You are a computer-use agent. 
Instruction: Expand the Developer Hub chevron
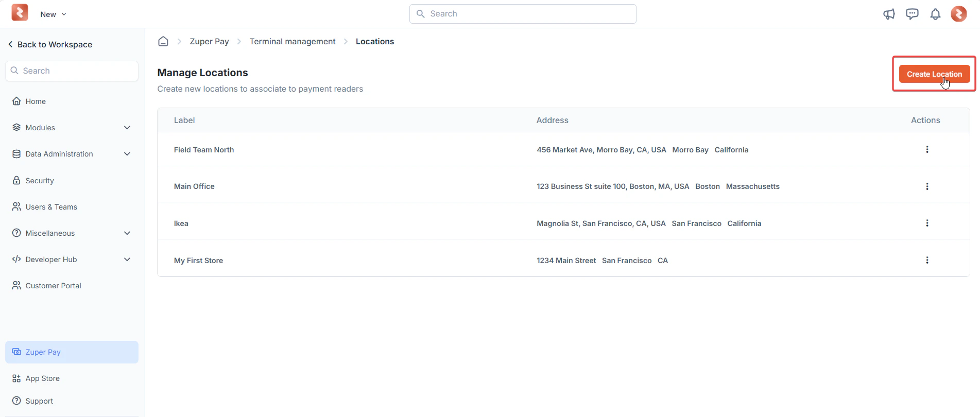[x=127, y=259]
